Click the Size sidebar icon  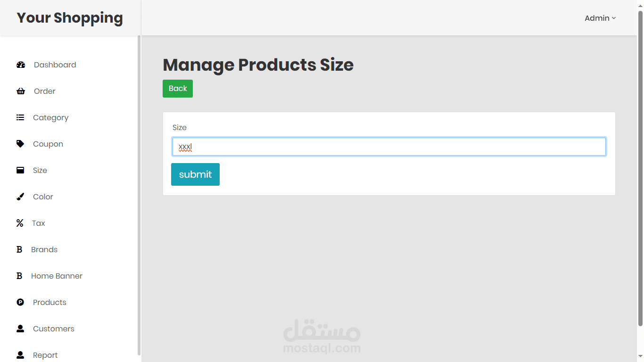(20, 171)
